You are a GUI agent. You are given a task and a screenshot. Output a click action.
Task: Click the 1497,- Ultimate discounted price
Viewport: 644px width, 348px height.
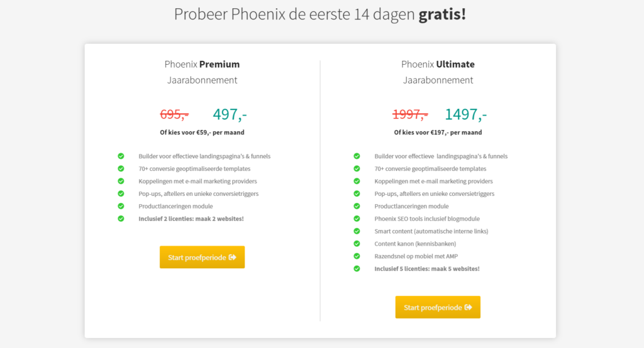466,114
